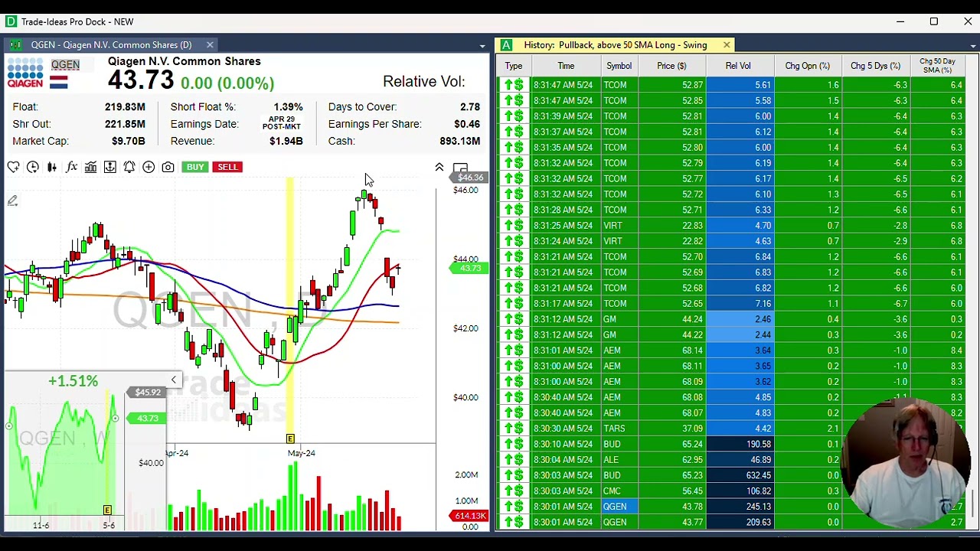Click the orange A alert window icon
Viewport: 980px width, 551px height.
click(506, 45)
